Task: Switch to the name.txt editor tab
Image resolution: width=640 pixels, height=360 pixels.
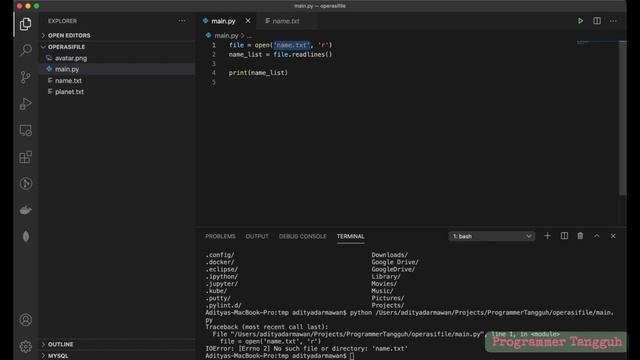Action: [286, 21]
